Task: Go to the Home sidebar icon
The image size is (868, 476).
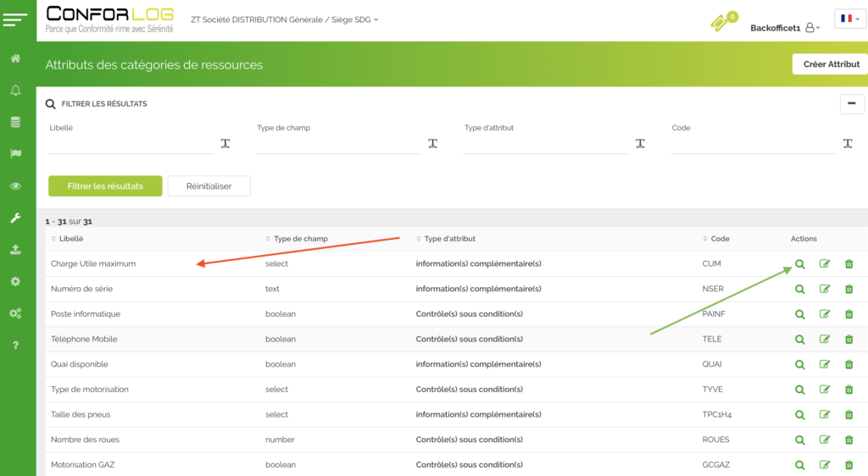Action: pyautogui.click(x=15, y=59)
